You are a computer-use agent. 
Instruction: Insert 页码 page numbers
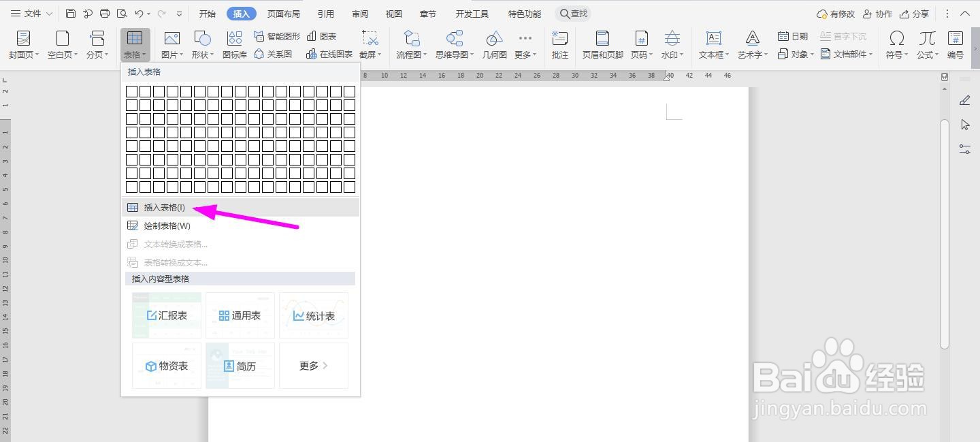click(640, 44)
